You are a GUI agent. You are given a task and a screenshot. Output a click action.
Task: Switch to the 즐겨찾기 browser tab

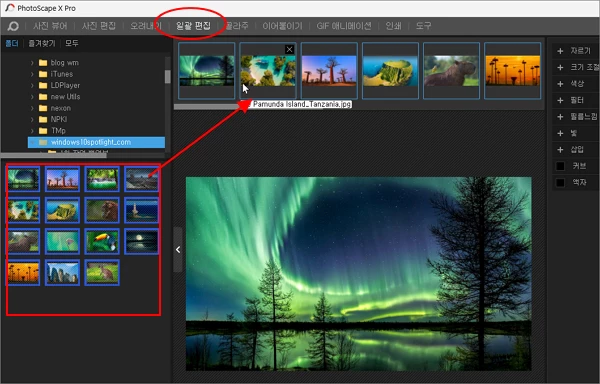tap(42, 44)
